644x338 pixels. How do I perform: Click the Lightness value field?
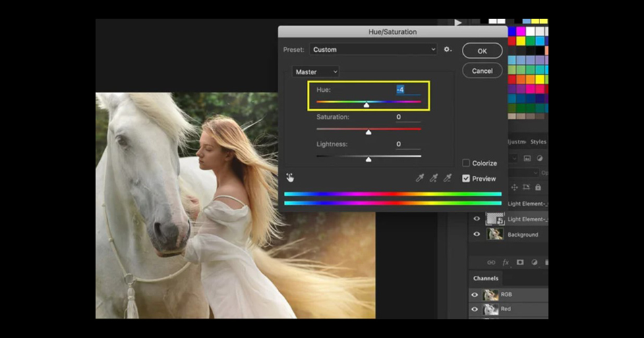coord(408,144)
